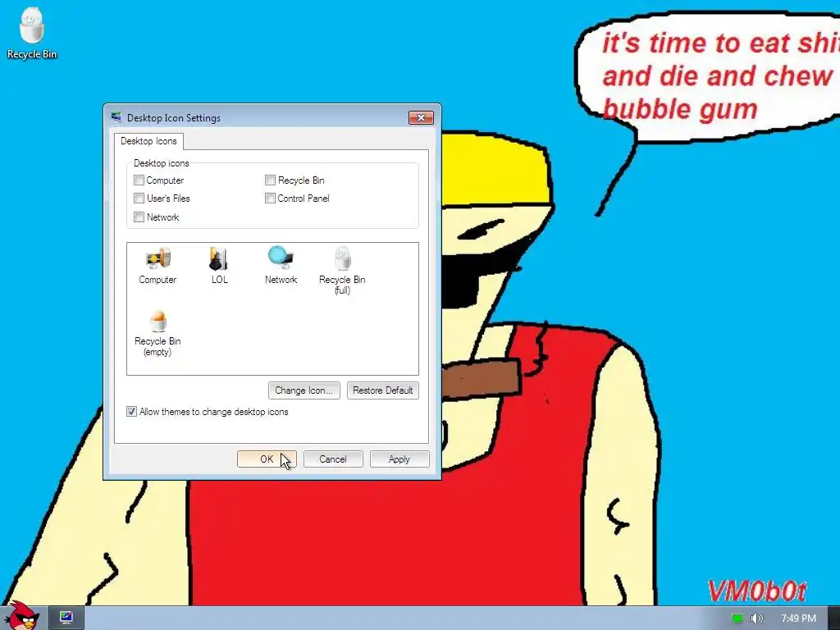Close the Desktop Icon Settings dialog
This screenshot has height=630, width=840.
(421, 117)
